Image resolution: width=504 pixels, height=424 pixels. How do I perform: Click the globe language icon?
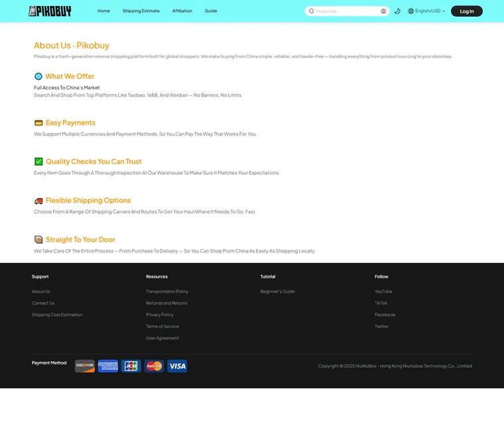click(410, 11)
